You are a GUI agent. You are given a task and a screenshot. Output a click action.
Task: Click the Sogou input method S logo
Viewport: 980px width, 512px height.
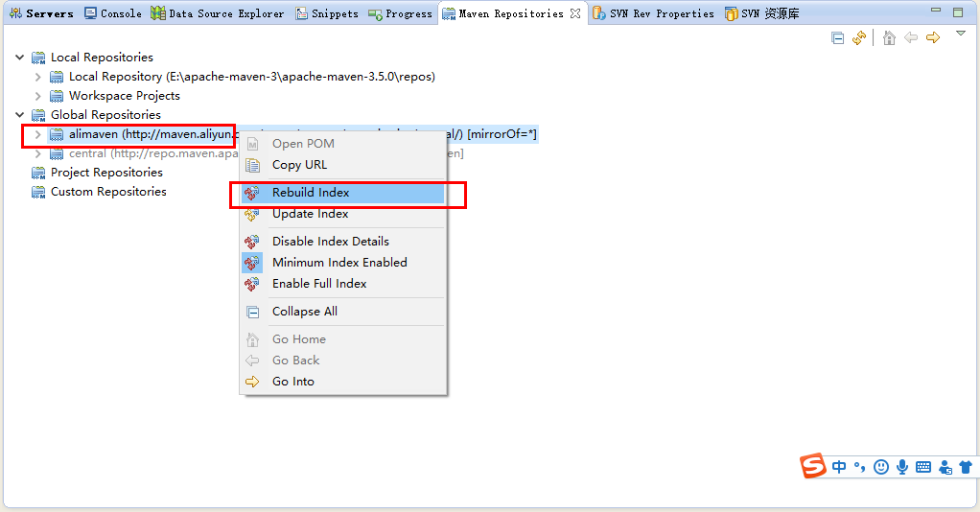point(813,466)
